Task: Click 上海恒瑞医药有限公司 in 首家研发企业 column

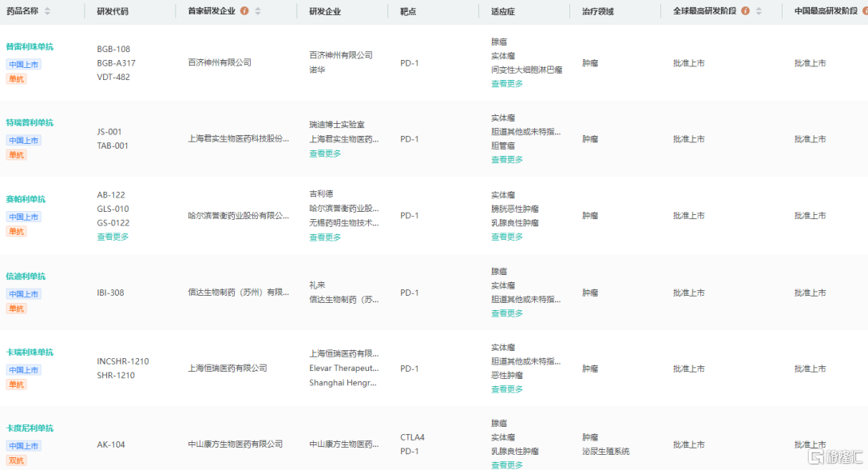Action: [228, 368]
